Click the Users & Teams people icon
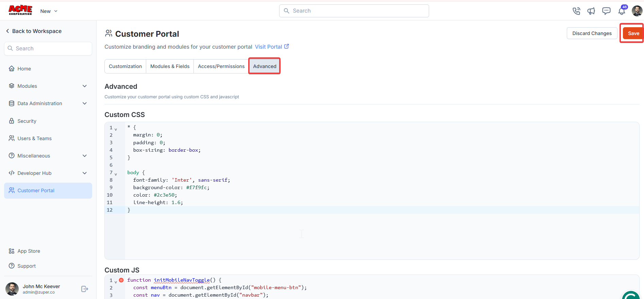 click(x=12, y=138)
